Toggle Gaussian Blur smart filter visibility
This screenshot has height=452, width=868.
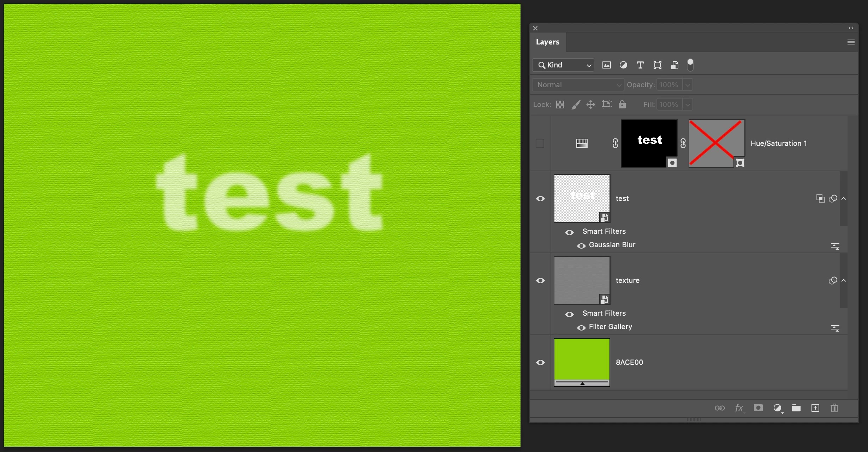[581, 245]
